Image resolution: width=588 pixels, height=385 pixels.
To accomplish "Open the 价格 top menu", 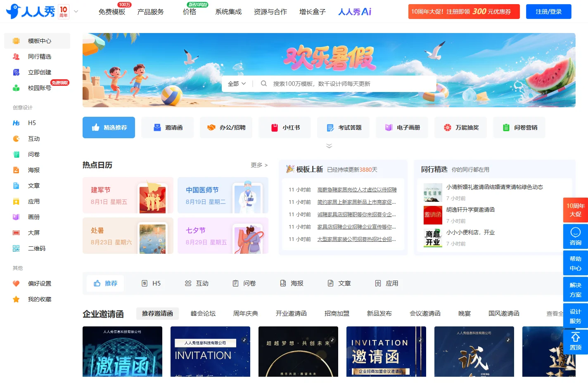I will click(x=190, y=12).
